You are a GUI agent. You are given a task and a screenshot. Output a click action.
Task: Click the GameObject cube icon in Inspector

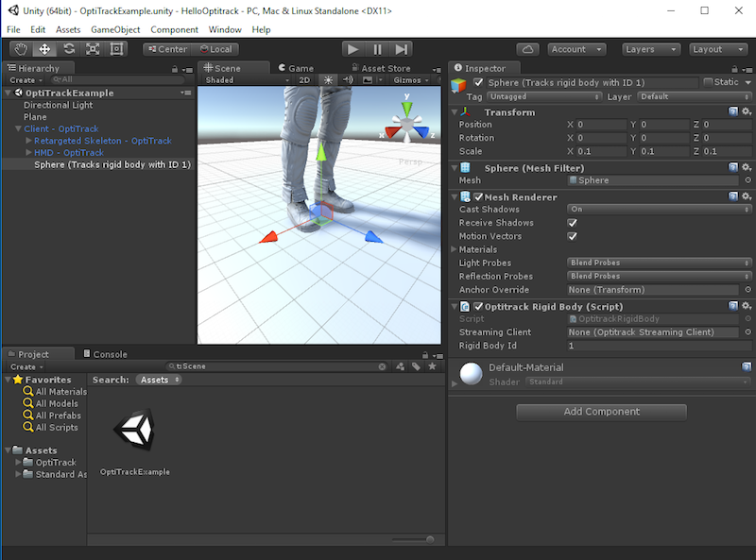coord(458,85)
